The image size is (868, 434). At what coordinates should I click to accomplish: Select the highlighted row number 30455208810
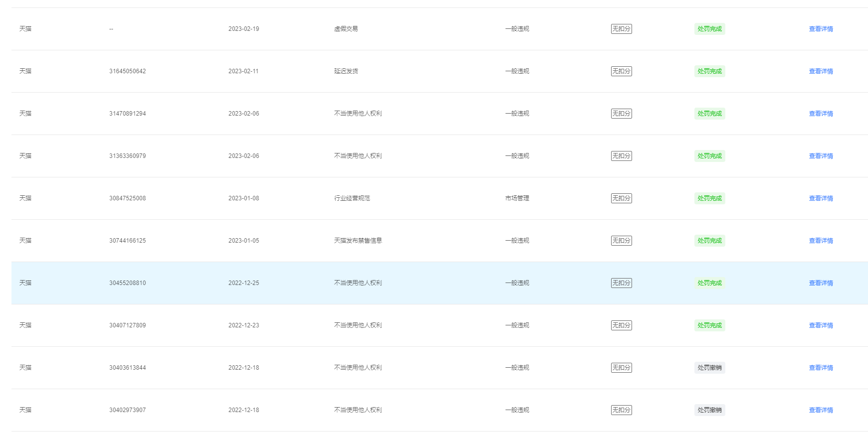click(x=128, y=283)
